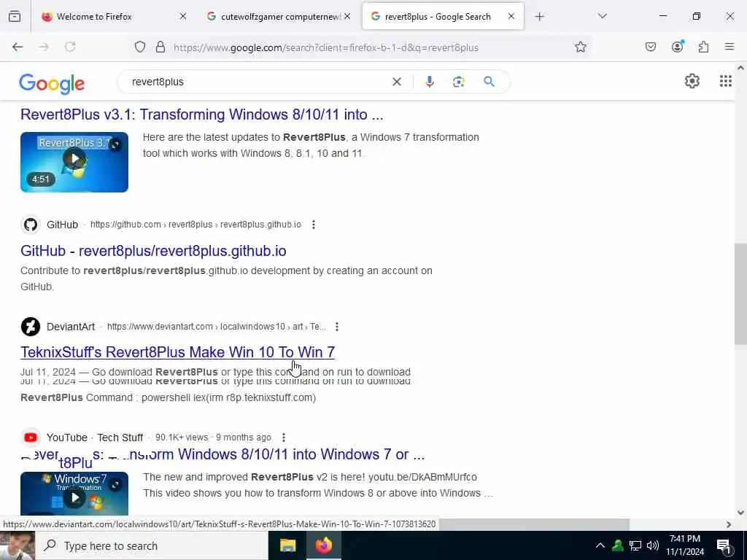The width and height of the screenshot is (747, 560).
Task: Select the revert8plus Google Search tab
Action: pyautogui.click(x=443, y=16)
